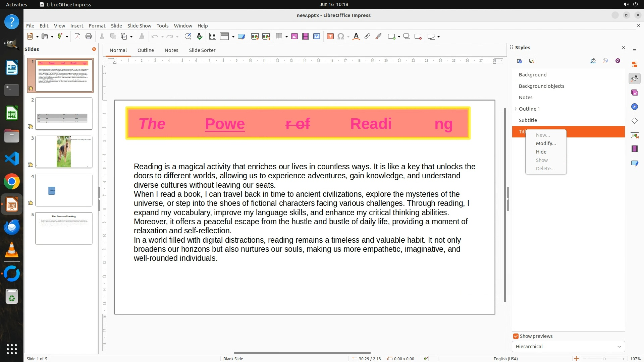Click the Insert Table icon in toolbar
Viewport: 644px width, 362px height.
(x=279, y=37)
